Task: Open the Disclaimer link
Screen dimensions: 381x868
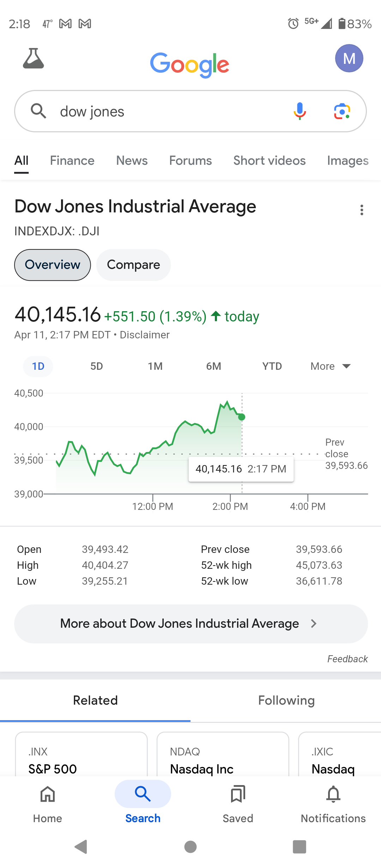Action: pyautogui.click(x=145, y=335)
